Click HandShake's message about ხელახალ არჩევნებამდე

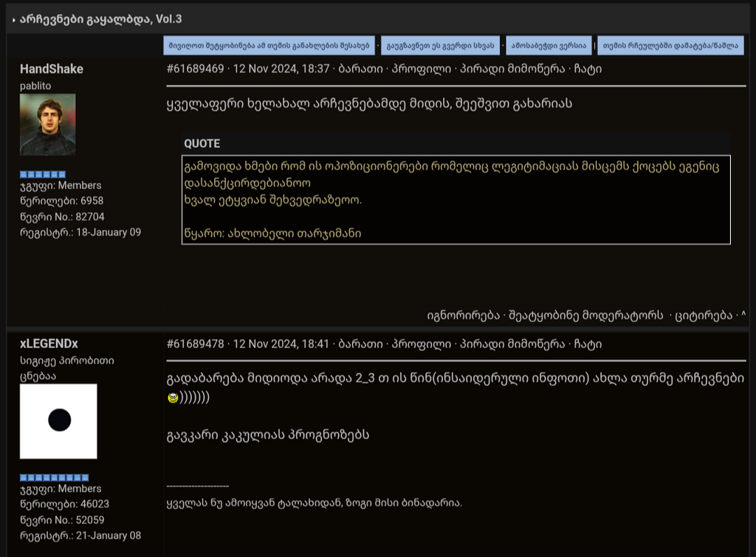(x=369, y=103)
